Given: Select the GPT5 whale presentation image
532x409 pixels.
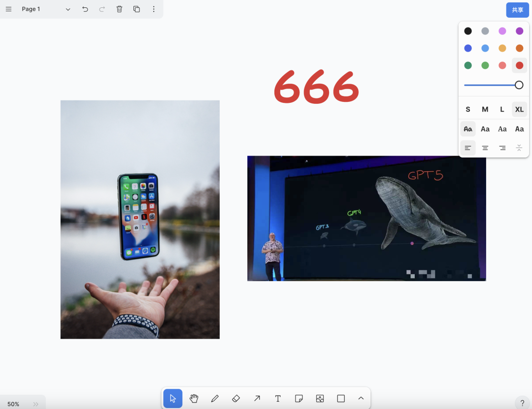Looking at the screenshot, I should pyautogui.click(x=366, y=219).
